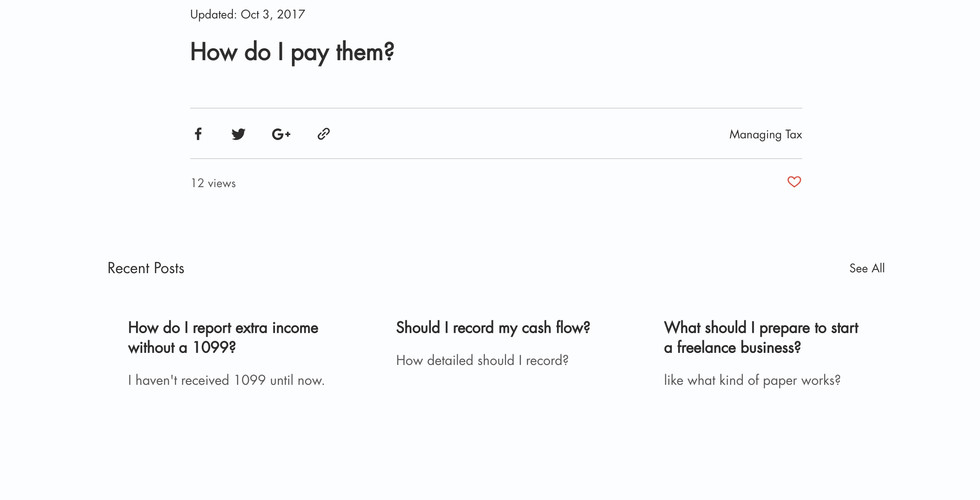The height and width of the screenshot is (500, 980).
Task: Click the "Recent Posts" section heading
Action: 146,268
